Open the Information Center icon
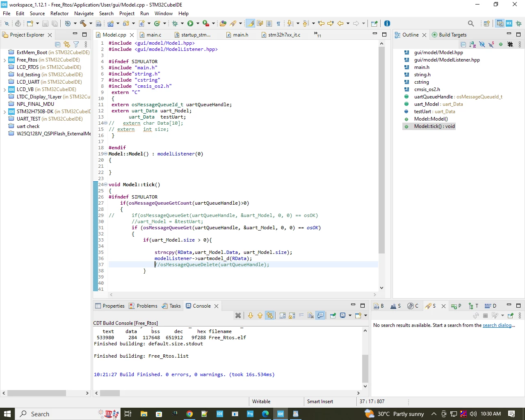 coord(387,23)
